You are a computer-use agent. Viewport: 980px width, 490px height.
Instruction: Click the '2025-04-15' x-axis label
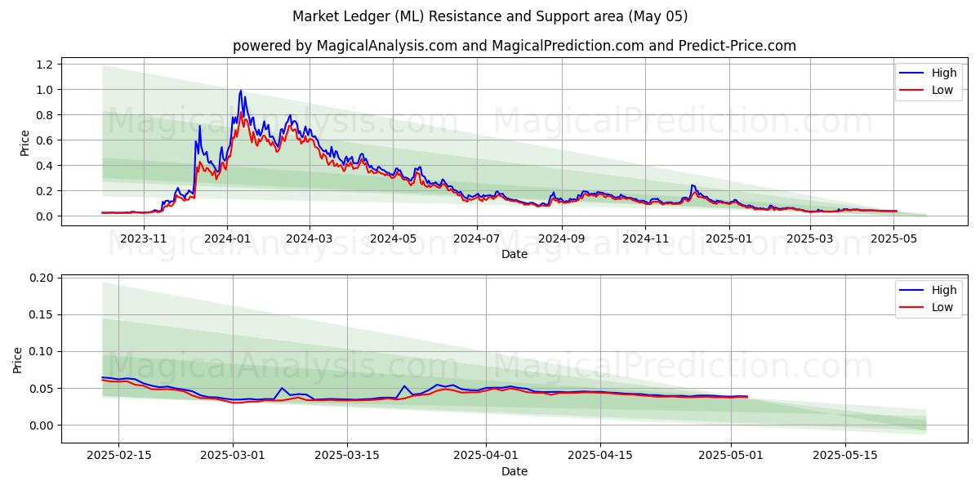coord(601,456)
